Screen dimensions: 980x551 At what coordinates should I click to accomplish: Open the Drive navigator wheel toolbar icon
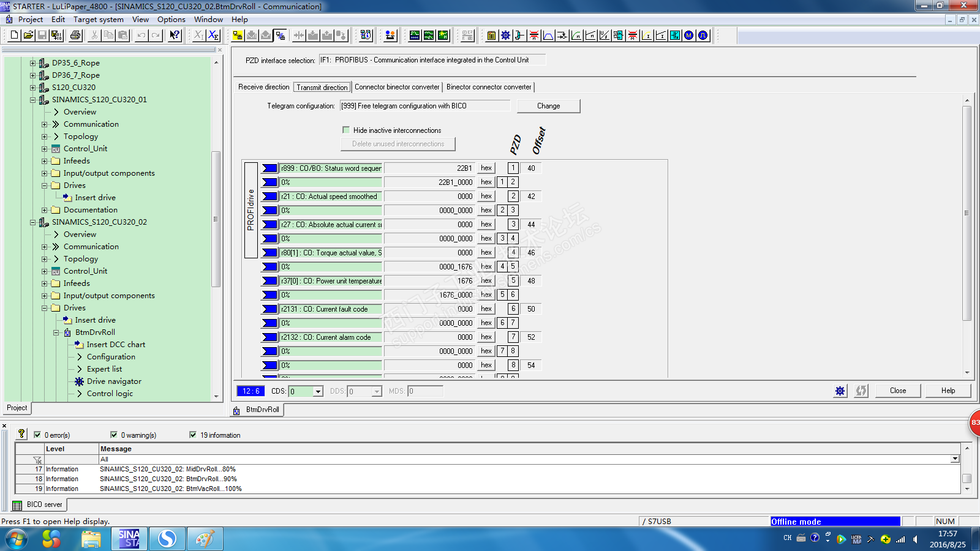pos(505,36)
